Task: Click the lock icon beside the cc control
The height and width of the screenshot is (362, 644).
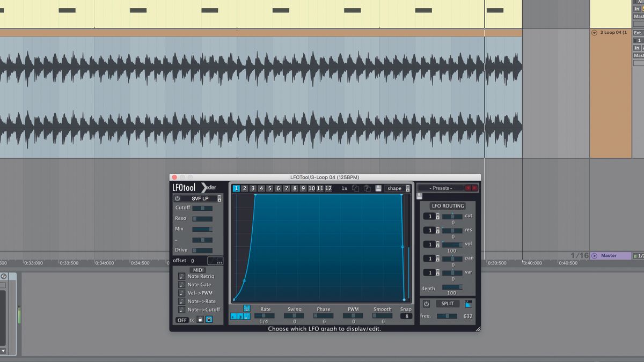Action: point(200,320)
